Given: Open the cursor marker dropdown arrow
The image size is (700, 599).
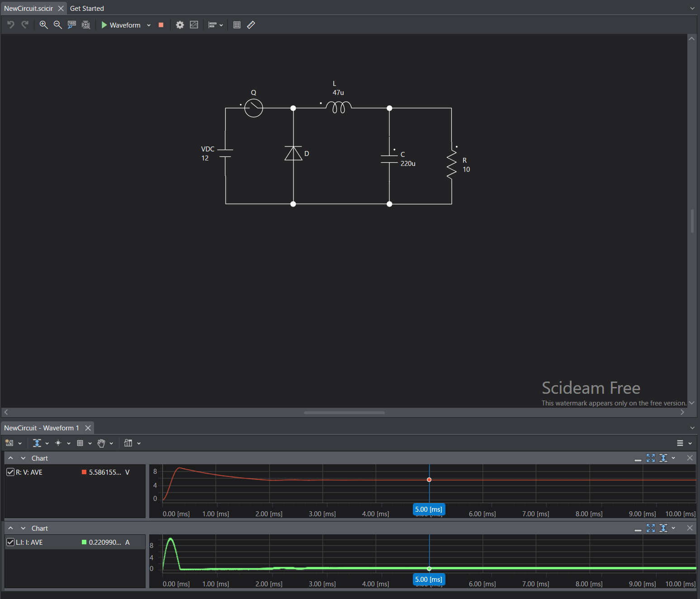Looking at the screenshot, I should pos(69,443).
